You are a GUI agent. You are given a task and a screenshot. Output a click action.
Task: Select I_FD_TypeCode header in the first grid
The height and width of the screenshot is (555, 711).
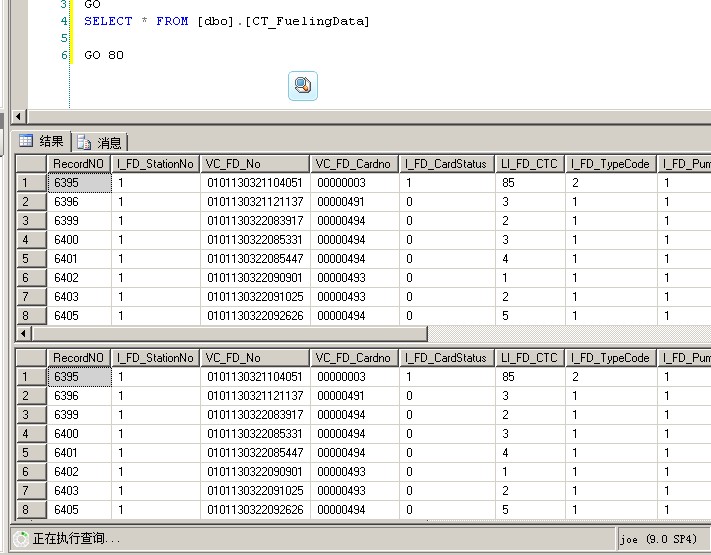(x=611, y=164)
